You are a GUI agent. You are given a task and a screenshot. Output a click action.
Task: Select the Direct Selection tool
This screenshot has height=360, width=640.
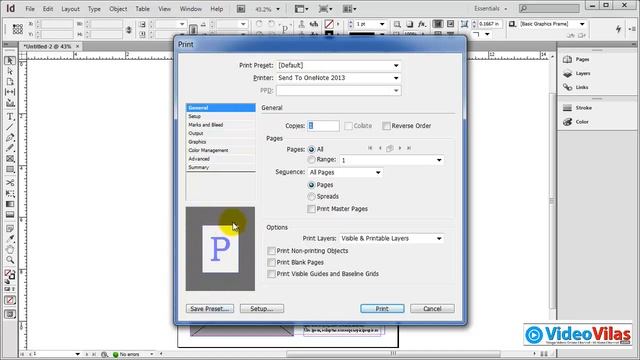pyautogui.click(x=10, y=71)
